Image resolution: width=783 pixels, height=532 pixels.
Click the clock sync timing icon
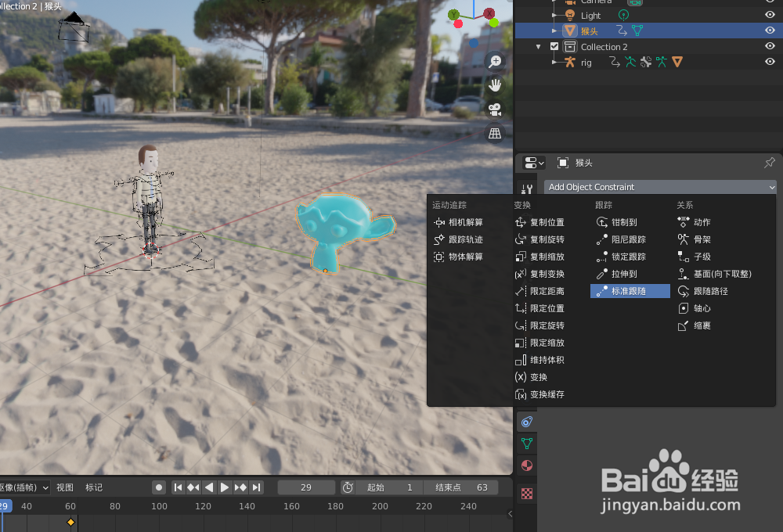pyautogui.click(x=348, y=487)
